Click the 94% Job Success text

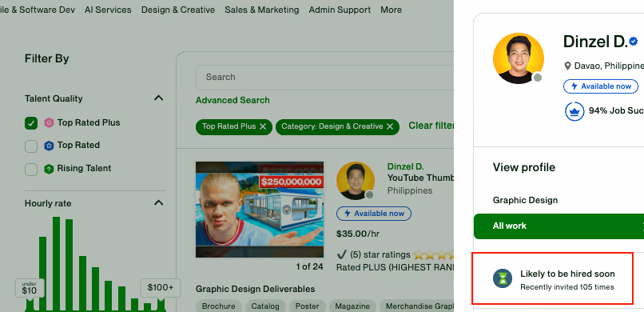coord(616,110)
